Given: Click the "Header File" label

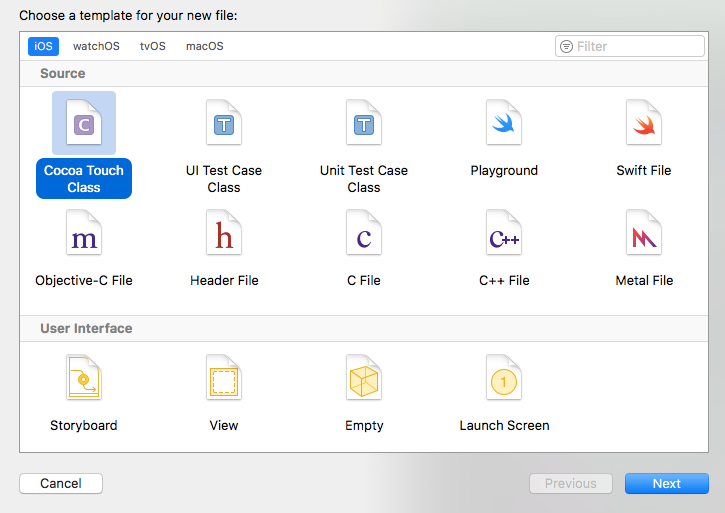Looking at the screenshot, I should 224,280.
